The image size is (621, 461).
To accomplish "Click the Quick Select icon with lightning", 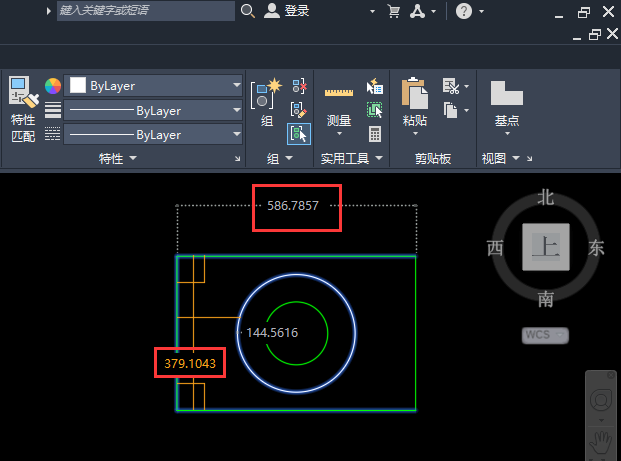I will [375, 86].
